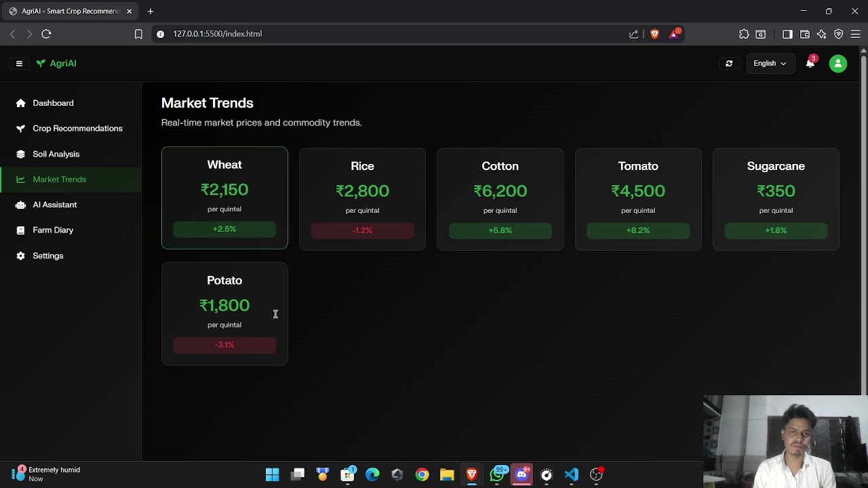Open Crop Recommendations page
This screenshot has width=868, height=488.
71,129
